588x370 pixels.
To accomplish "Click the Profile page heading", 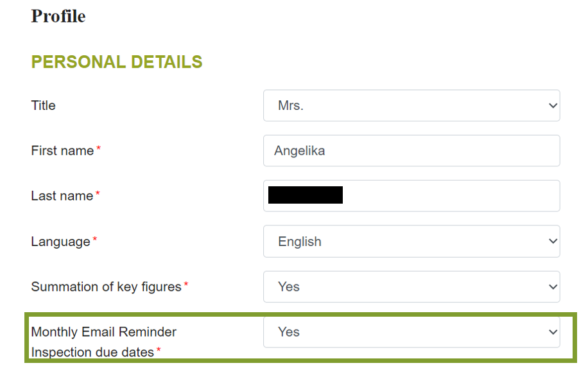I will (58, 16).
